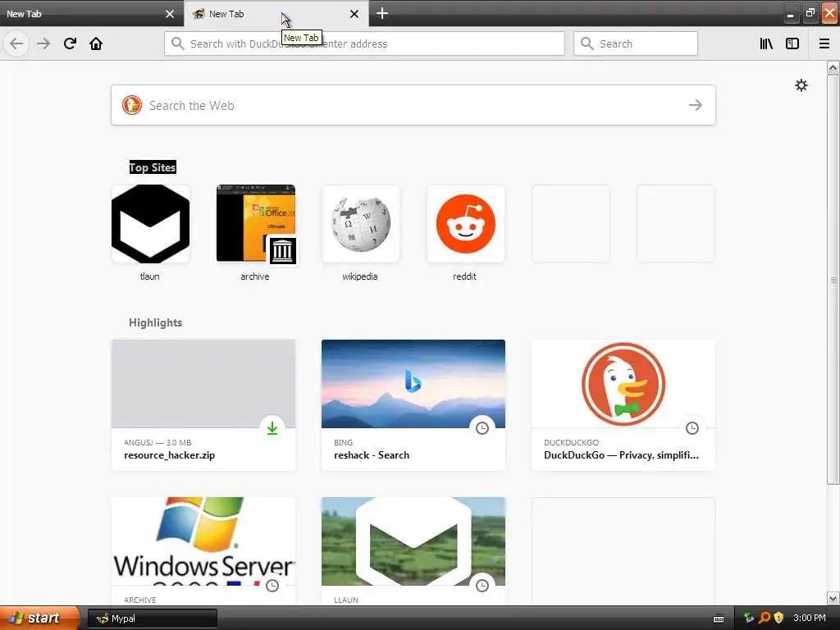Click the page scrollbar down arrow
Screen dimensions: 840x630
(833, 598)
